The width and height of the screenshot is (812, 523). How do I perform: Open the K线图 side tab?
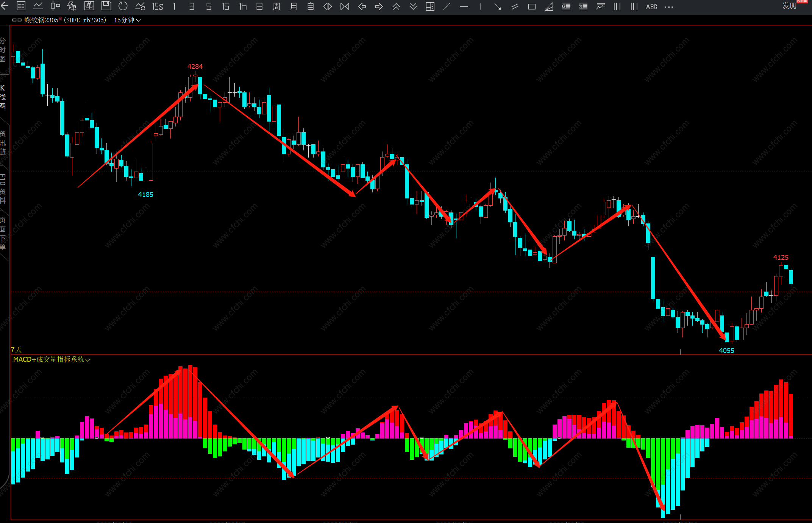3,97
